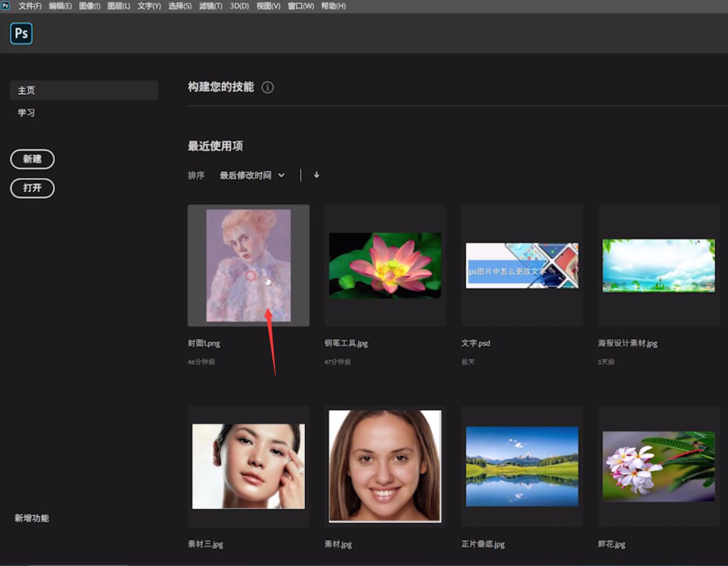Open the 正片叠底.jpg landscape thumbnail
The height and width of the screenshot is (566, 728).
[x=522, y=466]
